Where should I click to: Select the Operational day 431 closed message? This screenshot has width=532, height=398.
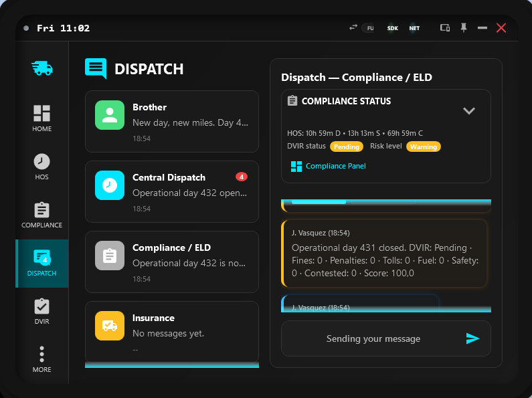384,254
